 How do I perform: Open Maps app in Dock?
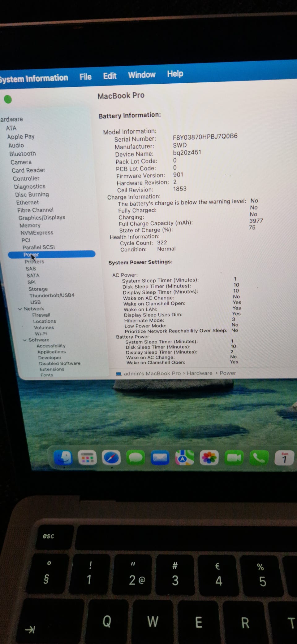pos(184,458)
